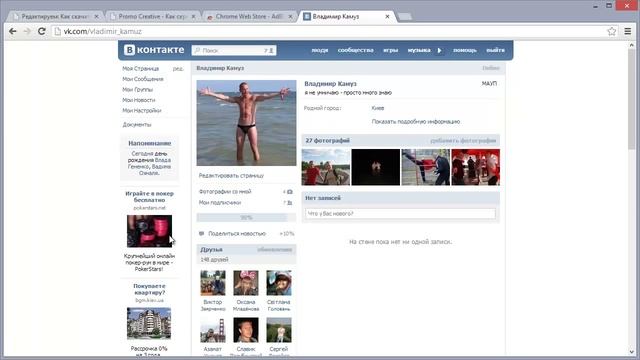
Task: Switch to the first Редактируем tab
Action: pyautogui.click(x=55, y=16)
